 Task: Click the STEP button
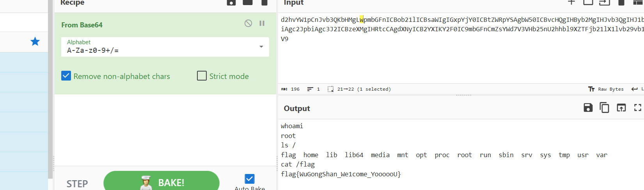[77, 184]
